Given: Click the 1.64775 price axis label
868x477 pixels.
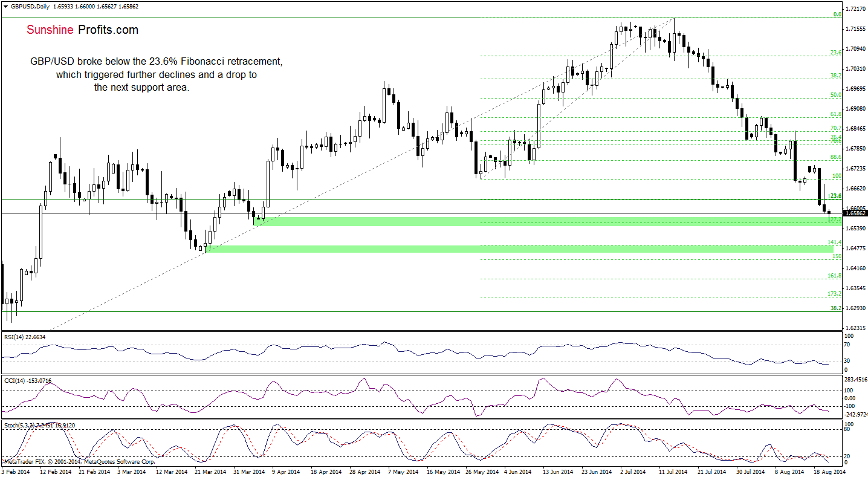Looking at the screenshot, I should click(x=857, y=248).
